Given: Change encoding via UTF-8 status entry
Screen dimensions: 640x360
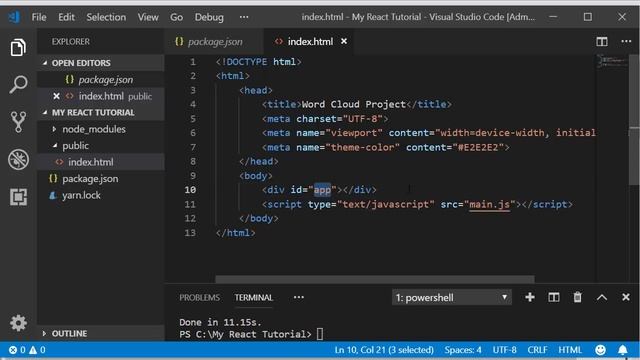Looking at the screenshot, I should pos(504,350).
